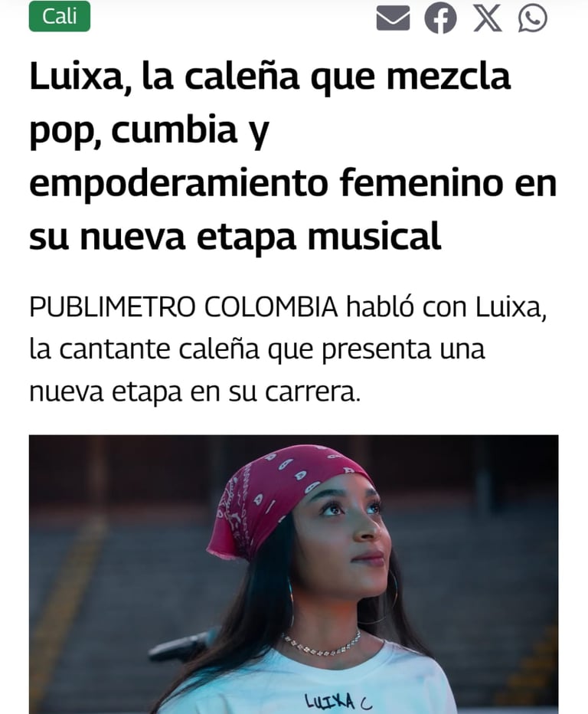
Task: Share the article via email envelope icon
Action: [x=393, y=18]
